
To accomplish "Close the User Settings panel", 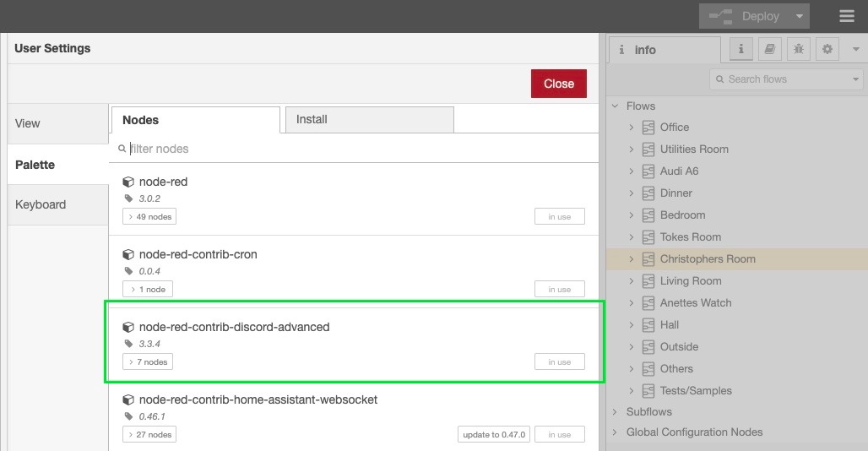I will [558, 84].
